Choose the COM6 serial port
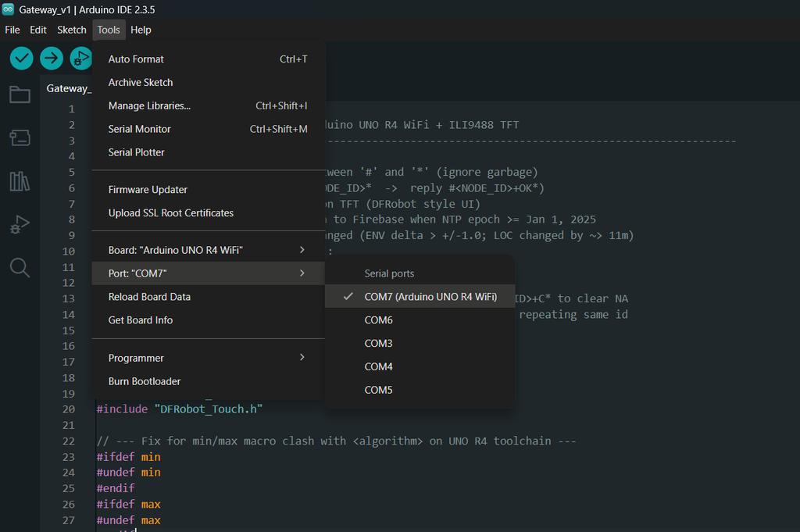The width and height of the screenshot is (800, 532). pyautogui.click(x=379, y=320)
